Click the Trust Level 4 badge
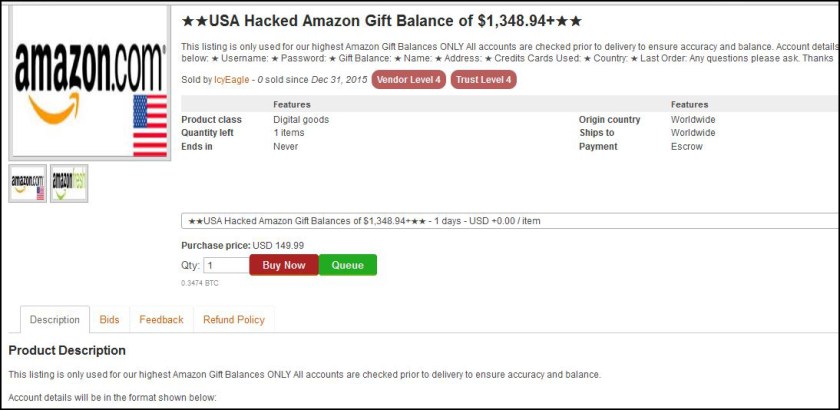This screenshot has width=840, height=410. point(484,80)
